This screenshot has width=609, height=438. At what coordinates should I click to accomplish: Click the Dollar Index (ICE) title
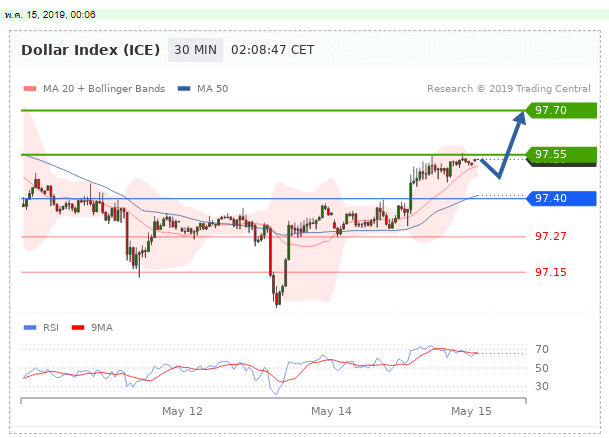tap(90, 50)
